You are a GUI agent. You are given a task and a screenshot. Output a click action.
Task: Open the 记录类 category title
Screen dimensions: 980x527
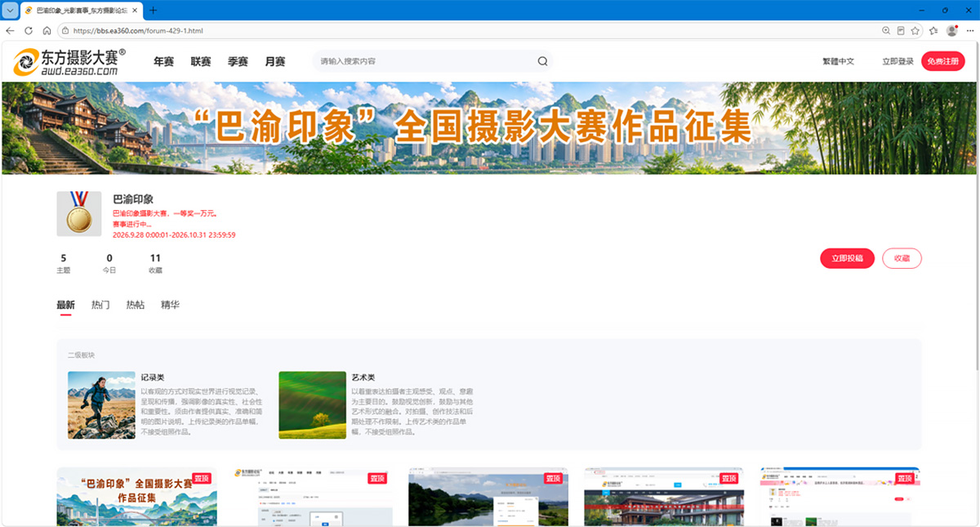coord(153,377)
